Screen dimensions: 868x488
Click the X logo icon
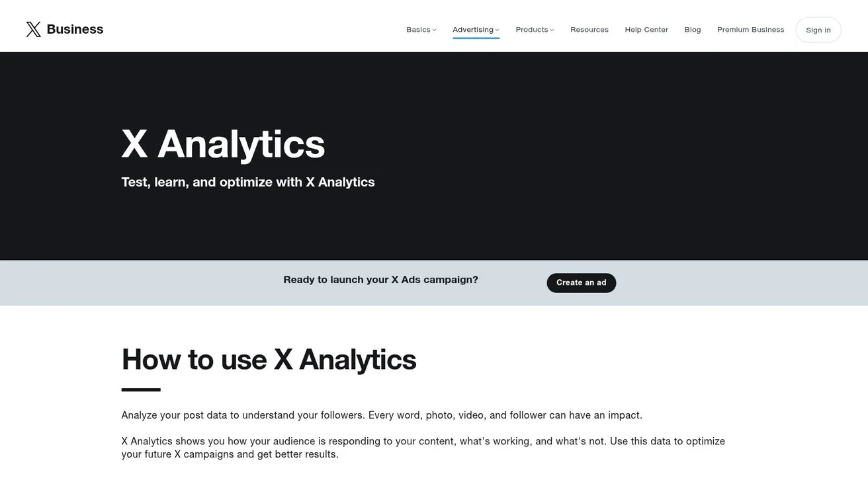pyautogui.click(x=33, y=29)
